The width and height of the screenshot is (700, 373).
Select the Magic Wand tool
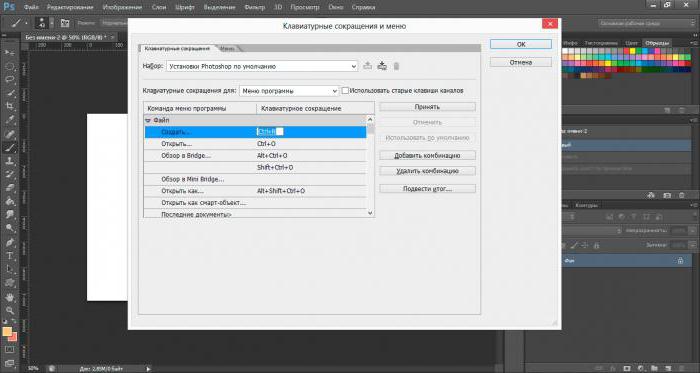click(x=9, y=93)
